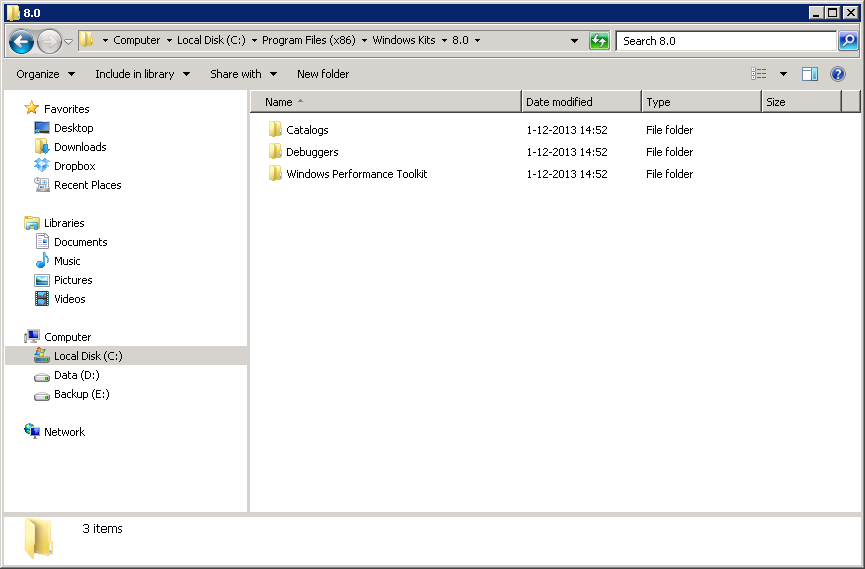Click the Music note icon
The height and width of the screenshot is (569, 865).
[42, 260]
